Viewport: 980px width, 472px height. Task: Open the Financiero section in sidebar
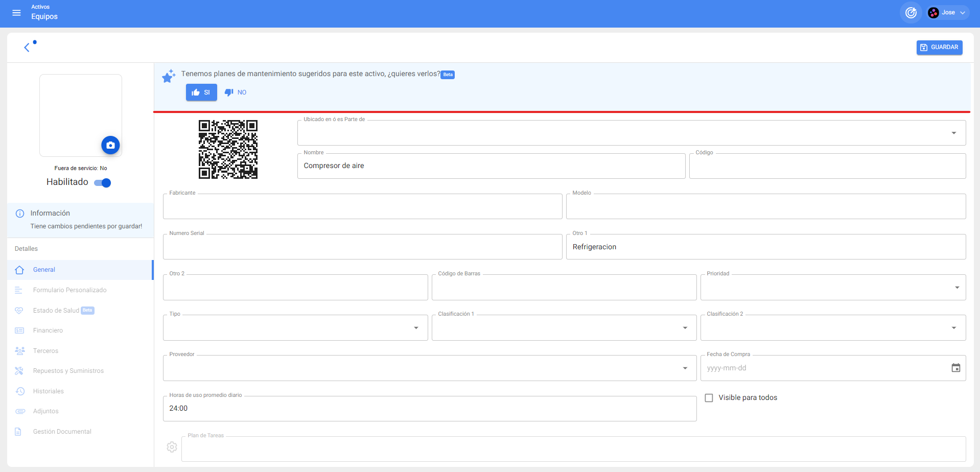tap(48, 331)
